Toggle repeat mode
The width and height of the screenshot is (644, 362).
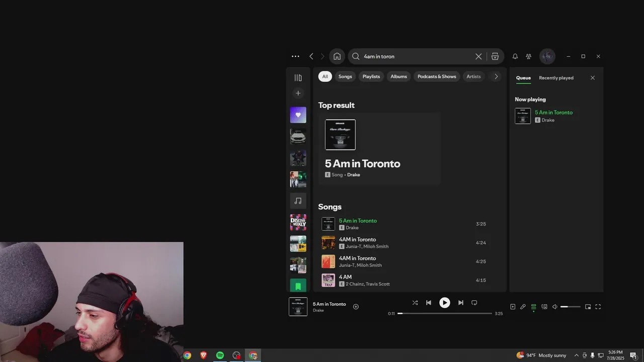(x=474, y=303)
